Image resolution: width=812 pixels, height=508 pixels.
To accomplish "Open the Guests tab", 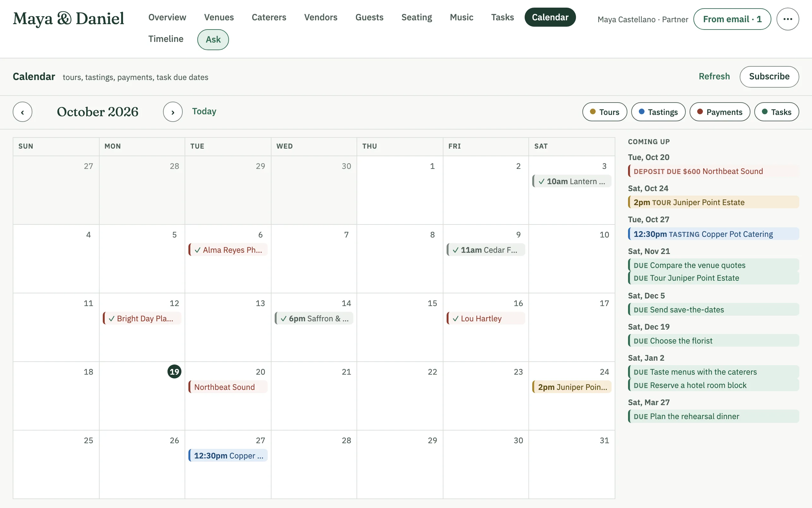I will [369, 17].
